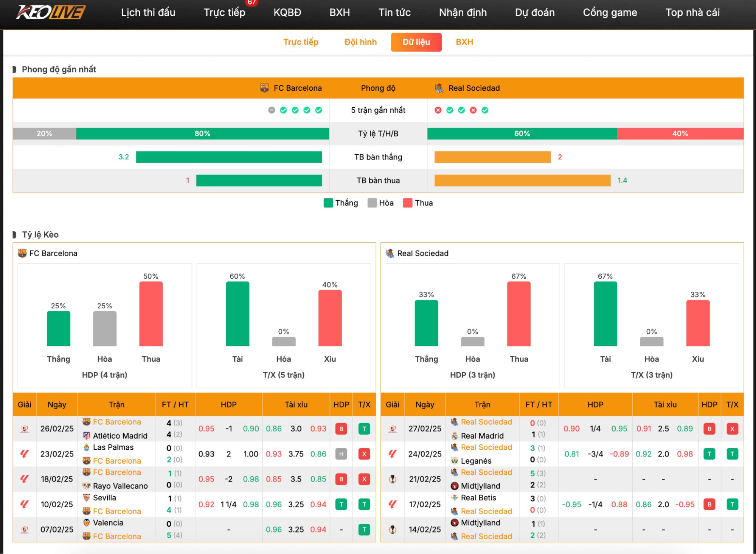This screenshot has height=554, width=756.
Task: Click the Sevilla team crest icon
Action: [87, 498]
